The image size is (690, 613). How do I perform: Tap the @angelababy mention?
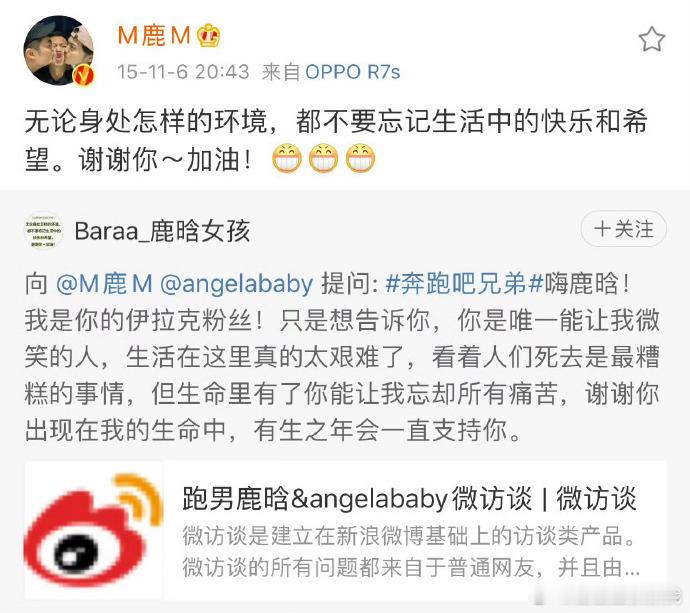pos(237,284)
